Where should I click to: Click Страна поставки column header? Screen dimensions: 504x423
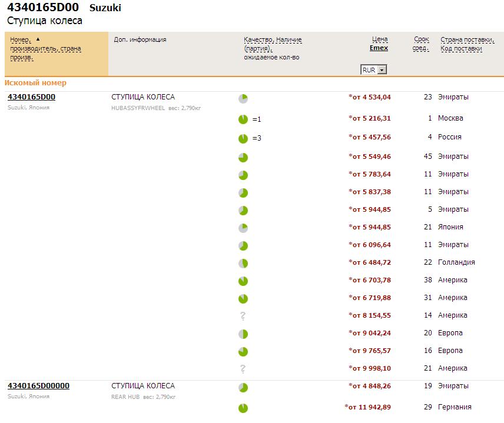point(467,39)
